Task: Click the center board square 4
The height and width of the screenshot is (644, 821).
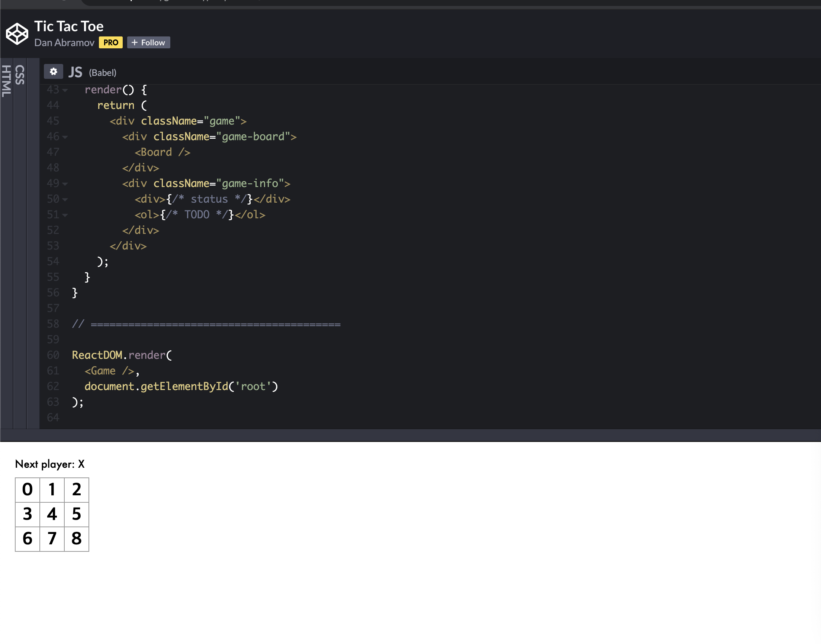Action: click(52, 514)
